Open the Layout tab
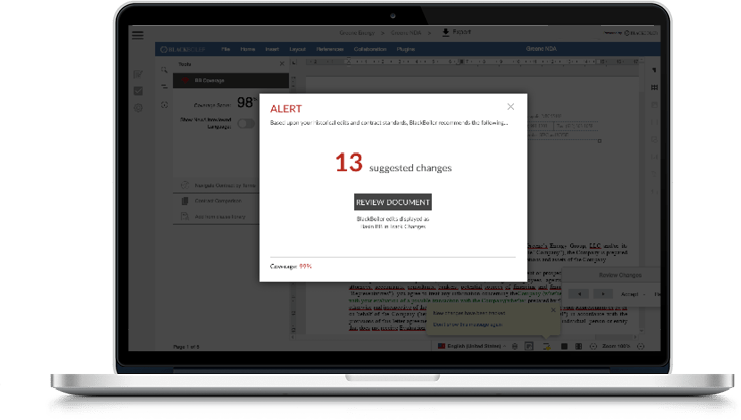The height and width of the screenshot is (420, 741). (297, 49)
